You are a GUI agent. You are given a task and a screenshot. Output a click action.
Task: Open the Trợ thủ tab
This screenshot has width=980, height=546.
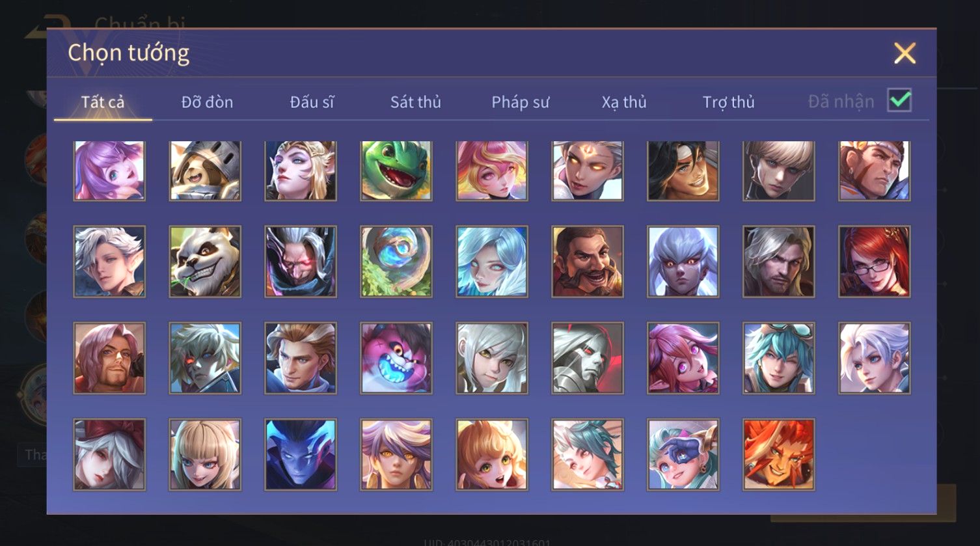(x=728, y=102)
